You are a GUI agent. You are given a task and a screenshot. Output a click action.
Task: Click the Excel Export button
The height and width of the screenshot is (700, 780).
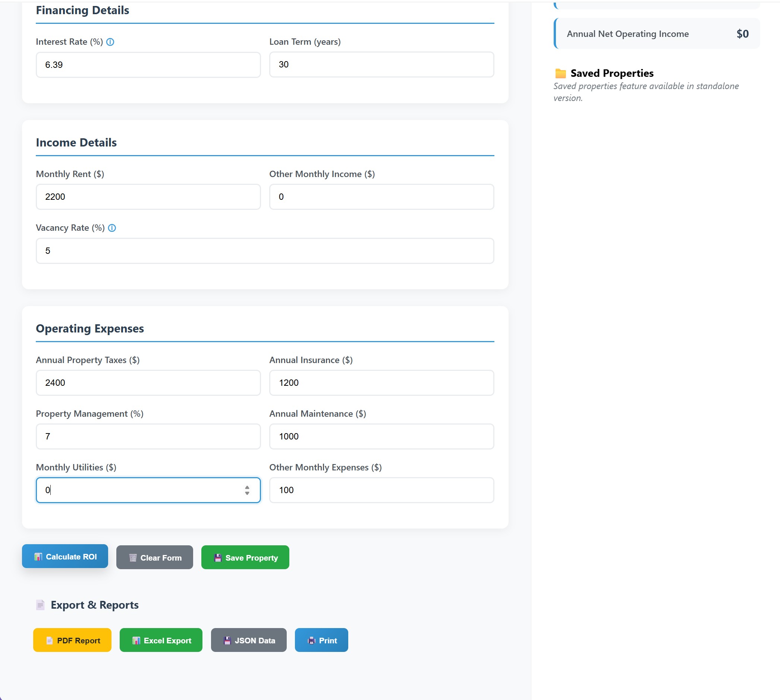coord(161,640)
